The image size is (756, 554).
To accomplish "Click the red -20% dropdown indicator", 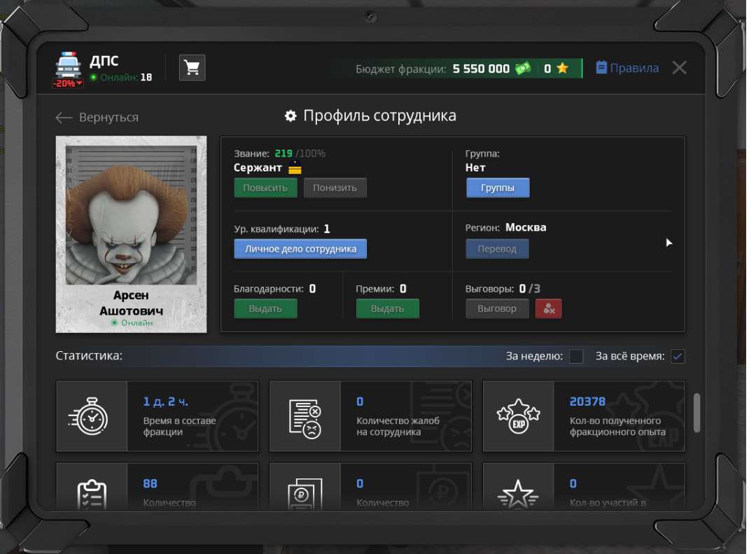I will click(x=68, y=83).
